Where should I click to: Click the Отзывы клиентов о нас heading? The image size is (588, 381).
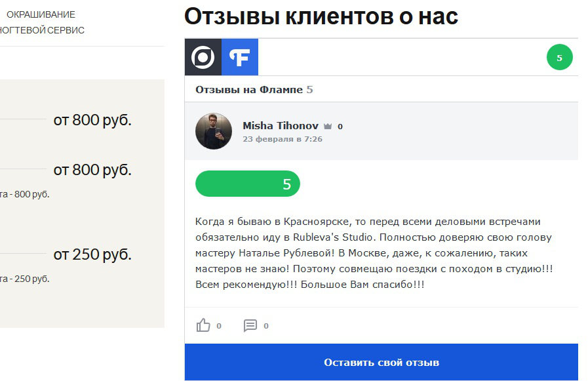321,17
